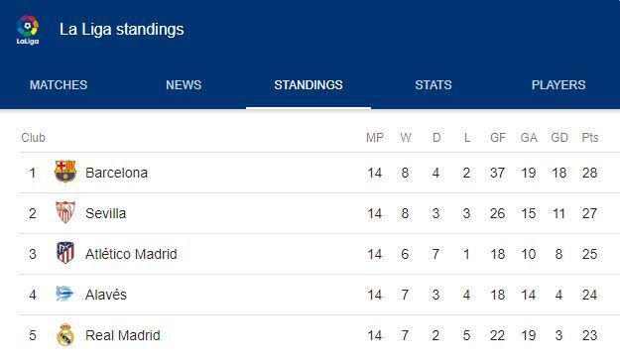Click the Atlético Madrid club crest
This screenshot has height=364, width=620.
click(65, 253)
